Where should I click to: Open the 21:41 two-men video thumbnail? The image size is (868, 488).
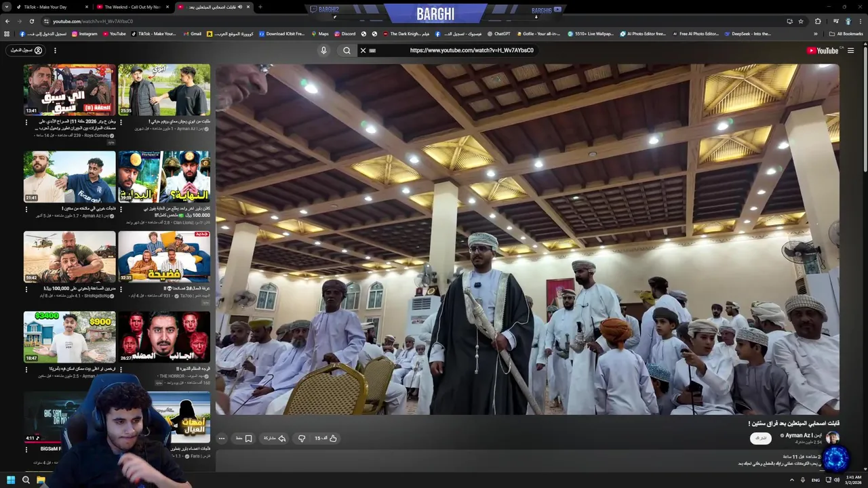coord(70,176)
